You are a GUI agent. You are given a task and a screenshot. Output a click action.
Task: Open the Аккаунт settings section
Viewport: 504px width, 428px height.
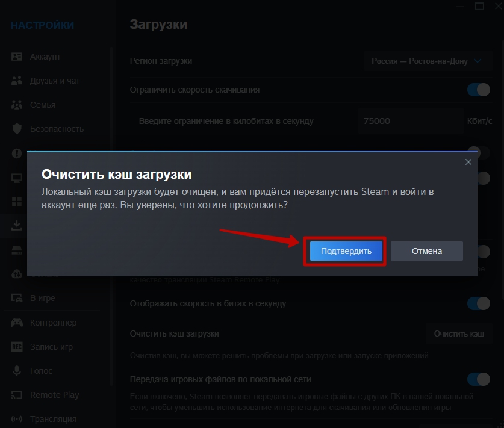click(x=45, y=57)
